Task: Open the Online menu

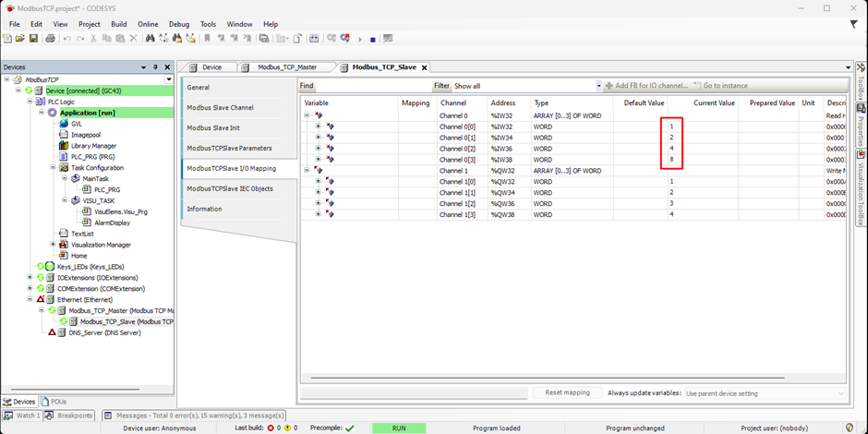Action: (148, 24)
